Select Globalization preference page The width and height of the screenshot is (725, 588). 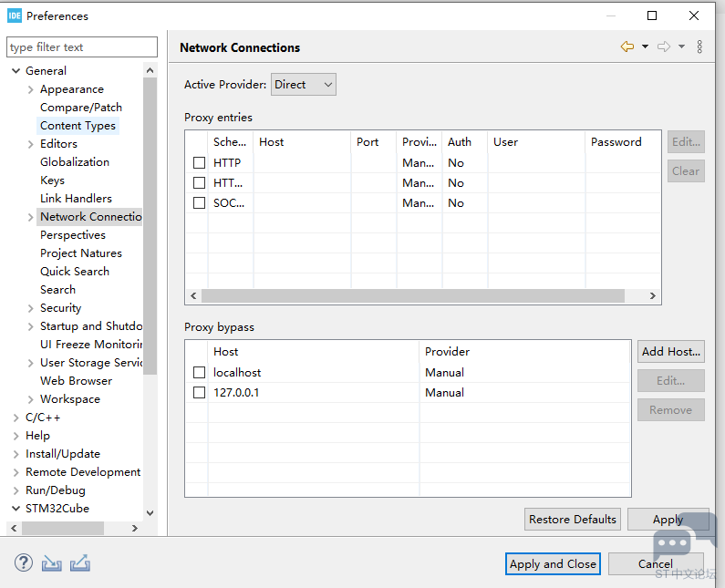point(75,161)
